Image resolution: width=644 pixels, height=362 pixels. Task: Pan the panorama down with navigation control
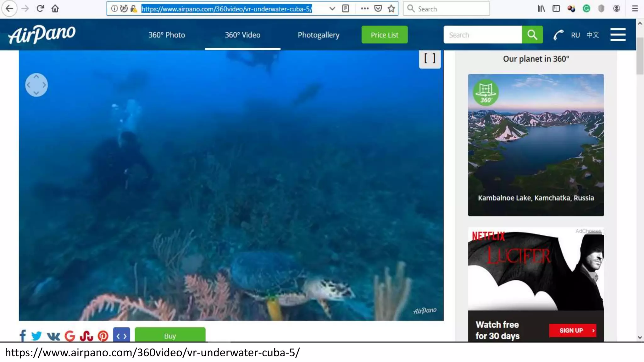tap(36, 93)
